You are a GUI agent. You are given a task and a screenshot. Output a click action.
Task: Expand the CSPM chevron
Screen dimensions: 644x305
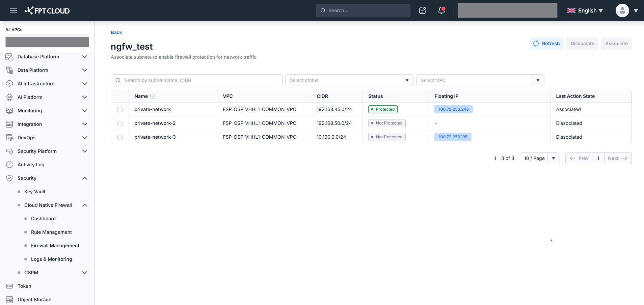coord(85,273)
